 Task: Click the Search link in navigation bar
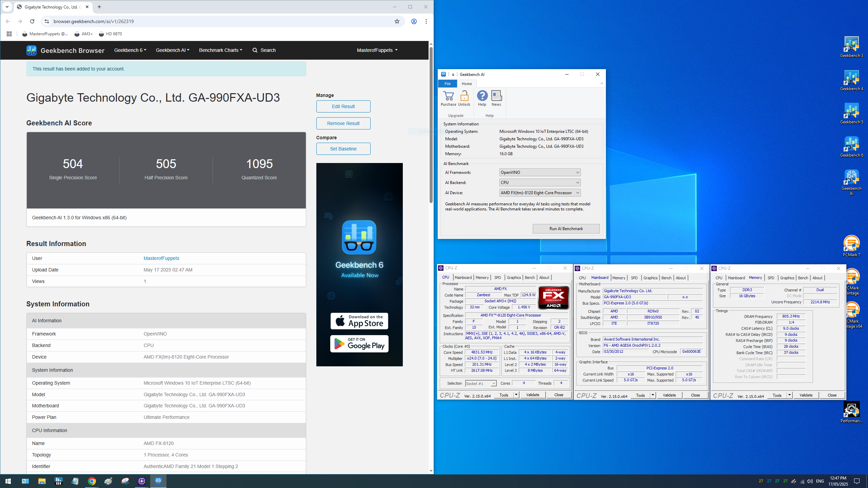pos(264,50)
